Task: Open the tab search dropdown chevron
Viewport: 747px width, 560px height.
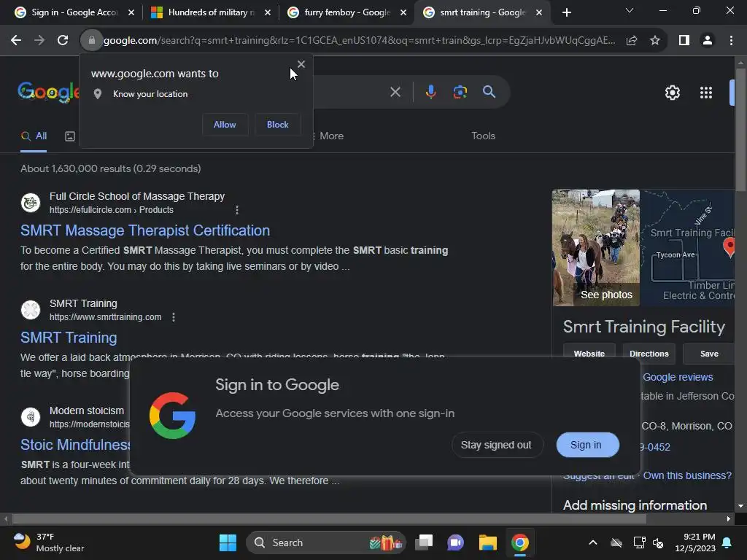Action: [630, 10]
